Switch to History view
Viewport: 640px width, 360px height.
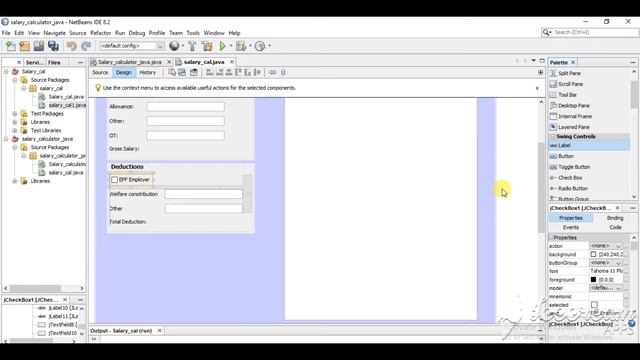[147, 73]
